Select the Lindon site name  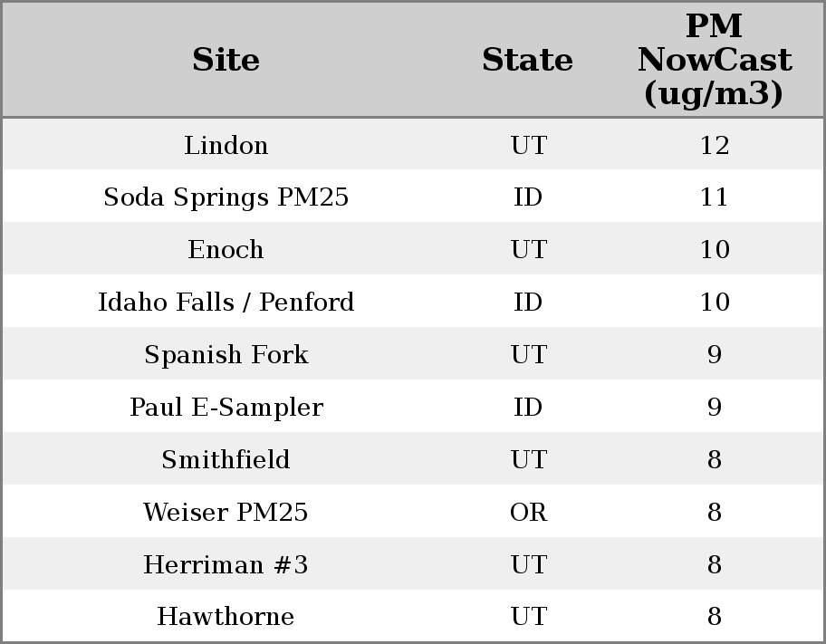click(226, 146)
